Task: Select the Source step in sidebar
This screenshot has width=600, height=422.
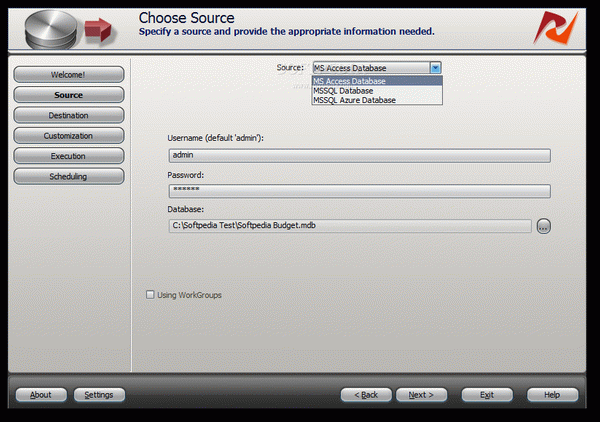Action: (x=69, y=95)
